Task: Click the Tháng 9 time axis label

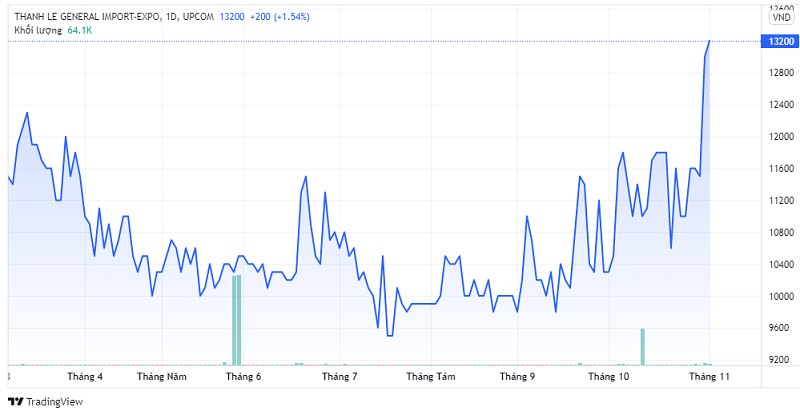Action: (x=517, y=377)
